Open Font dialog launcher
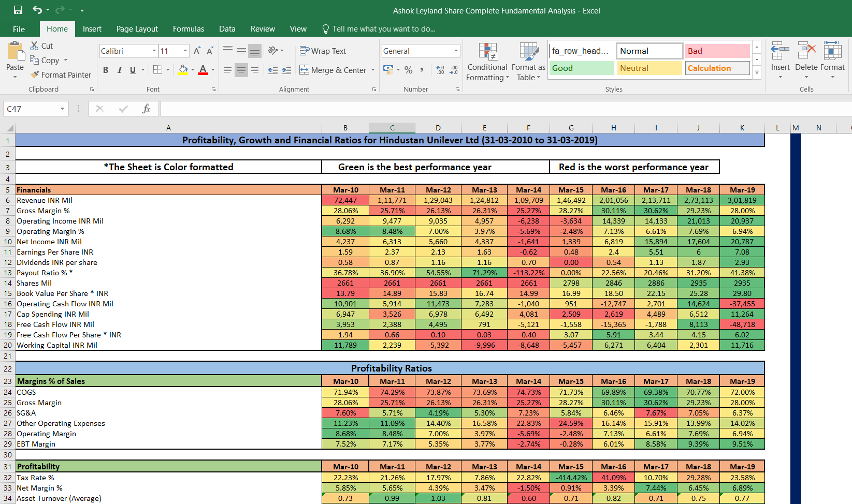The image size is (852, 504). point(213,90)
